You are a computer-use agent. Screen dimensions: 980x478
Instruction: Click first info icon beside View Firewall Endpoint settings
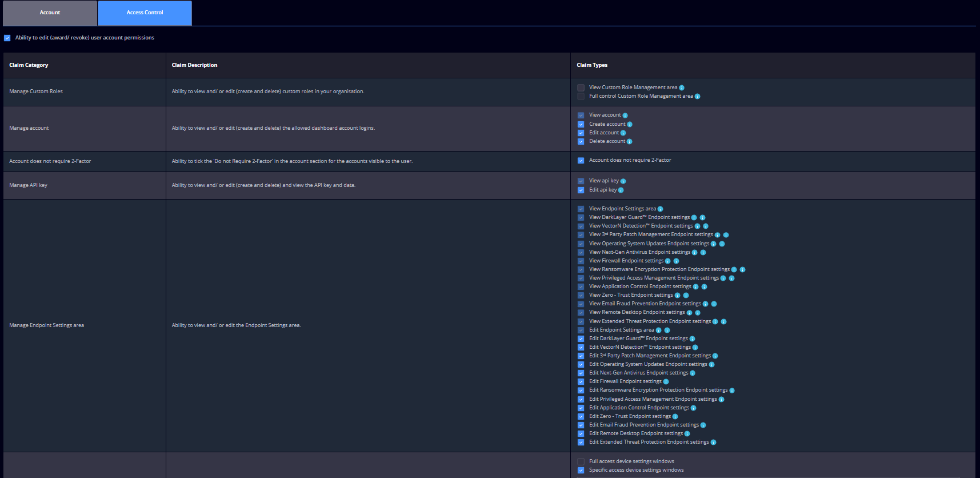667,261
